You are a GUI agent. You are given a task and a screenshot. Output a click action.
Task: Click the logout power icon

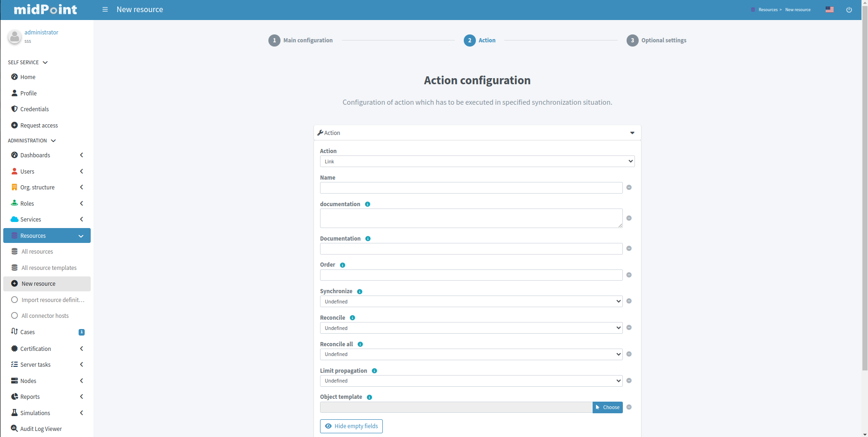click(x=849, y=10)
